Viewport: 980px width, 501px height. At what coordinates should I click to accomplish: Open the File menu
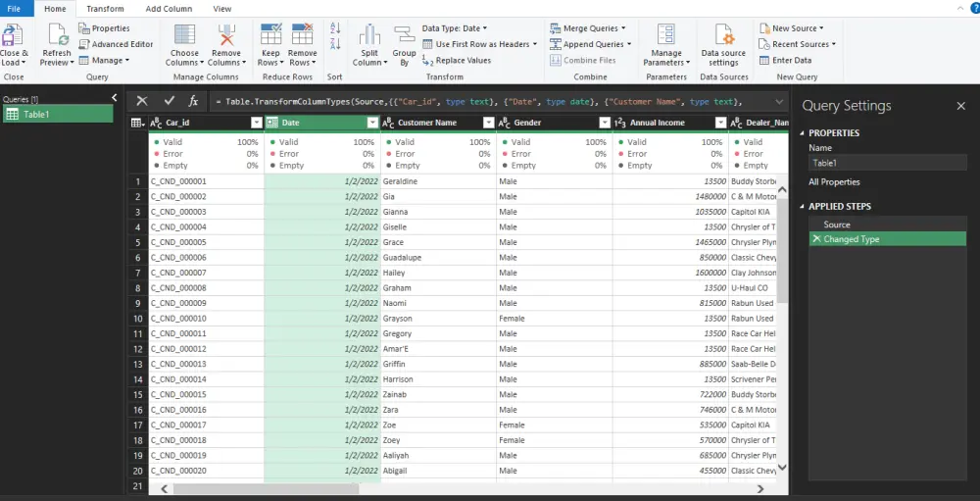[15, 9]
